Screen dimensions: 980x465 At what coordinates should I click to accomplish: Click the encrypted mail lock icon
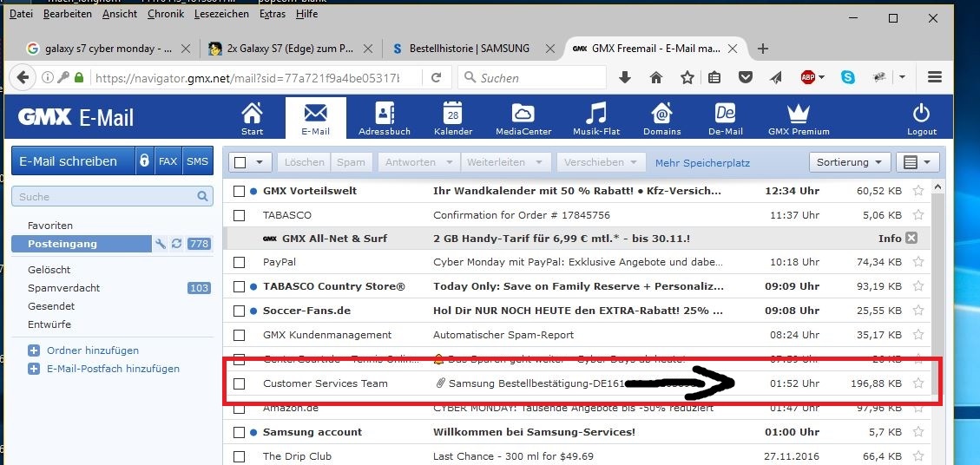pyautogui.click(x=144, y=160)
